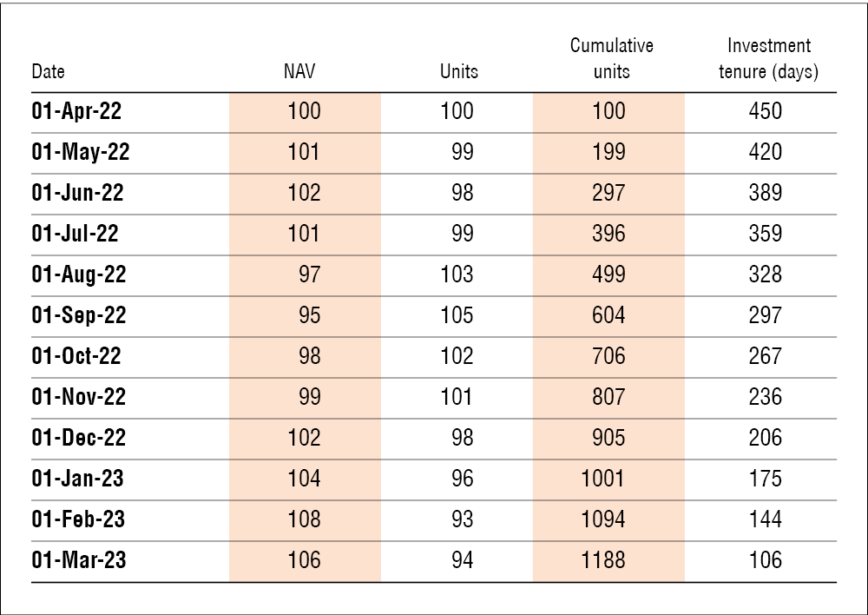
Task: Click the Date column header
Action: pyautogui.click(x=48, y=71)
